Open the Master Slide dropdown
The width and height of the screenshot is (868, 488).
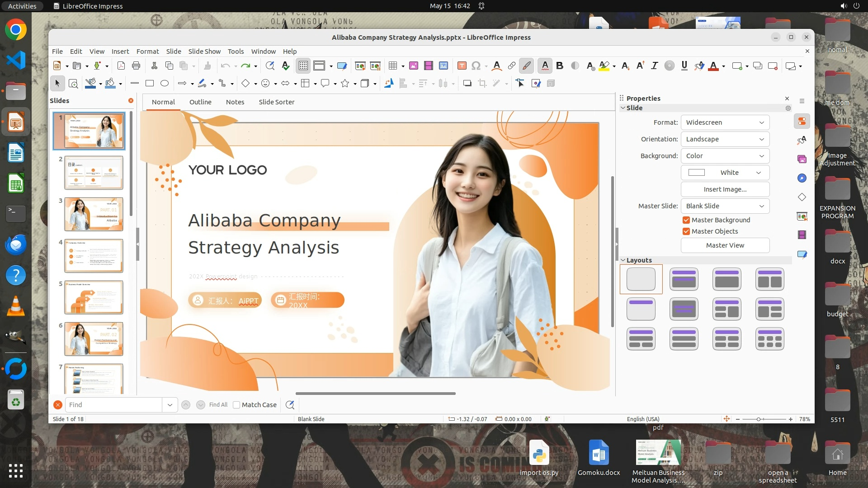725,206
